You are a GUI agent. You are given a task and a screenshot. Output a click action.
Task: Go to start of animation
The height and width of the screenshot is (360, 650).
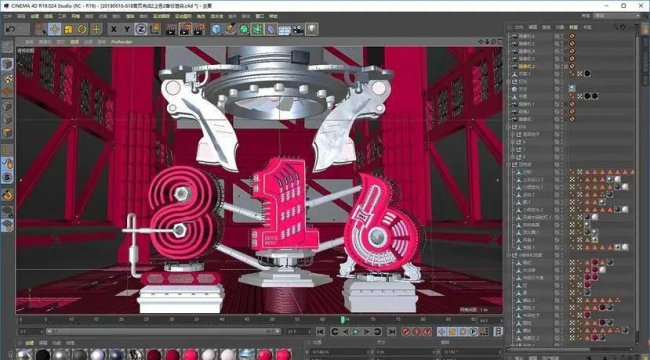click(x=320, y=331)
